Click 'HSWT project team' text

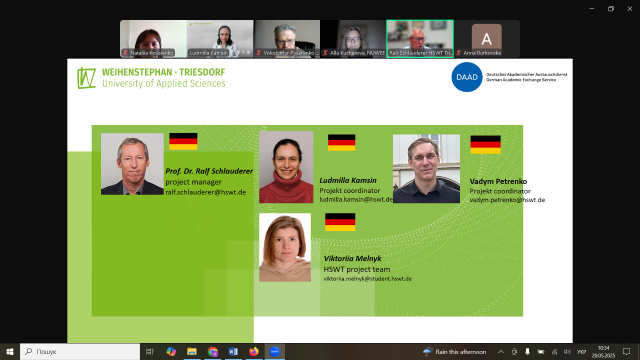(x=357, y=269)
